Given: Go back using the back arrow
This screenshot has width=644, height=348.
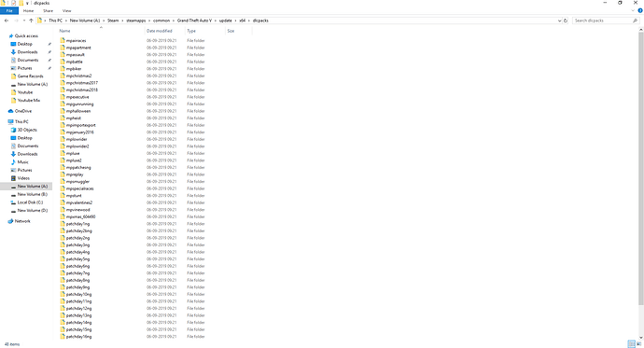Looking at the screenshot, I should click(x=7, y=21).
